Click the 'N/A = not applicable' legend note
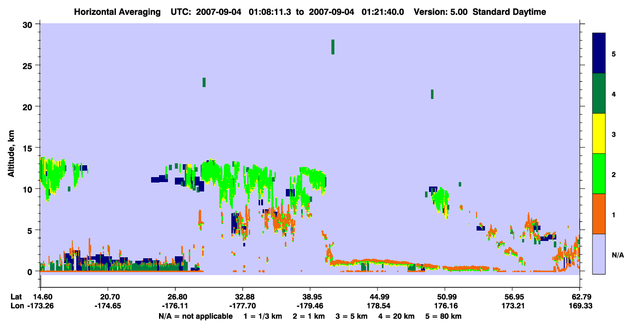The width and height of the screenshot is (644, 330). pos(196,316)
